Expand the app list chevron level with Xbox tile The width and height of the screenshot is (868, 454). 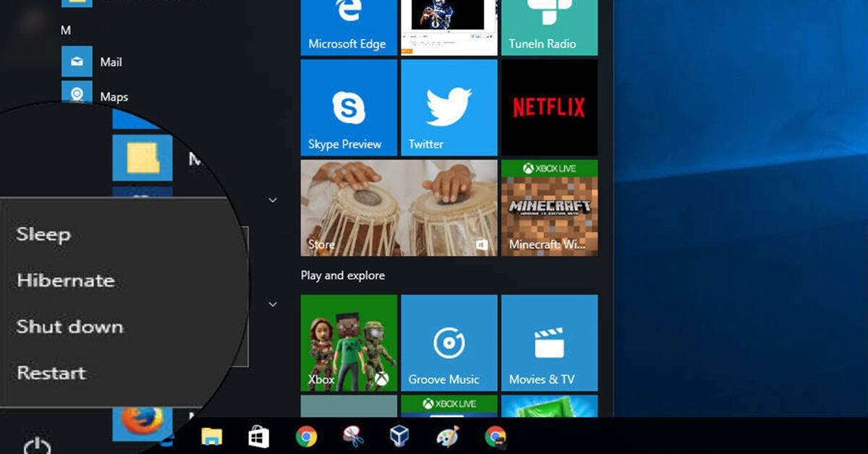click(273, 304)
